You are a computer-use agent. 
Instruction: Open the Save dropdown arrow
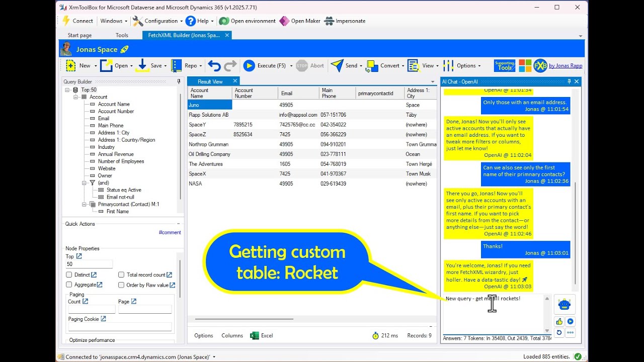coord(167,66)
